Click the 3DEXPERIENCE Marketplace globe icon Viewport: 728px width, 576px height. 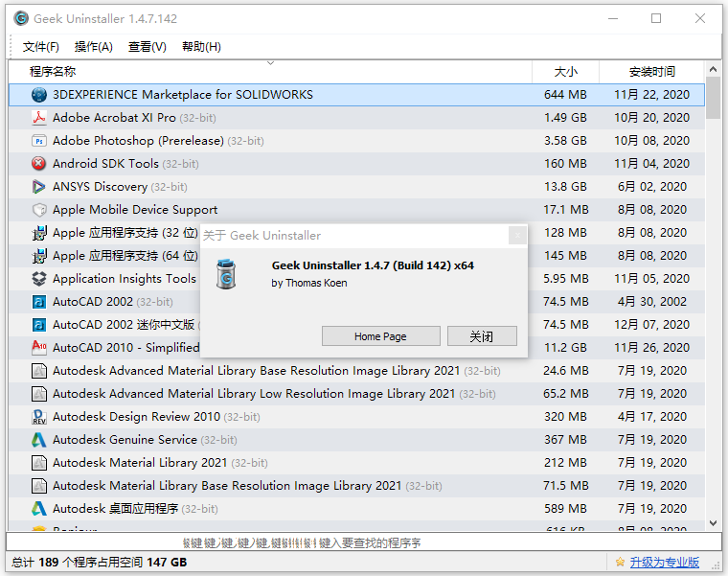[x=39, y=95]
